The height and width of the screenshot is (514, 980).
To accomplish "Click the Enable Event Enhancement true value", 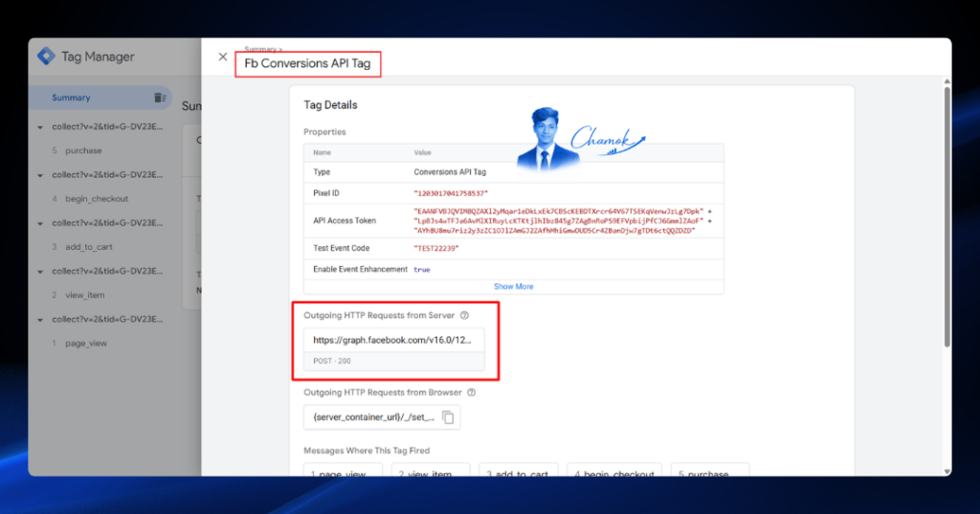I will coord(422,270).
